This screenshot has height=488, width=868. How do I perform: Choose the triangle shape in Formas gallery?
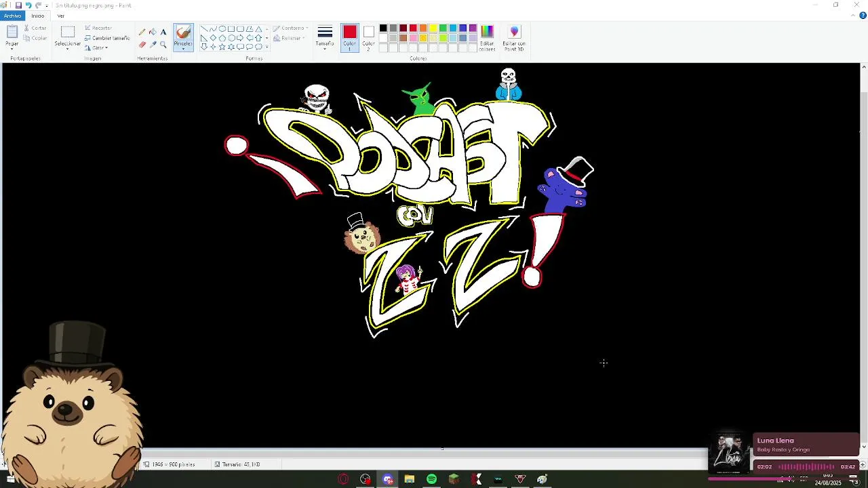click(258, 28)
